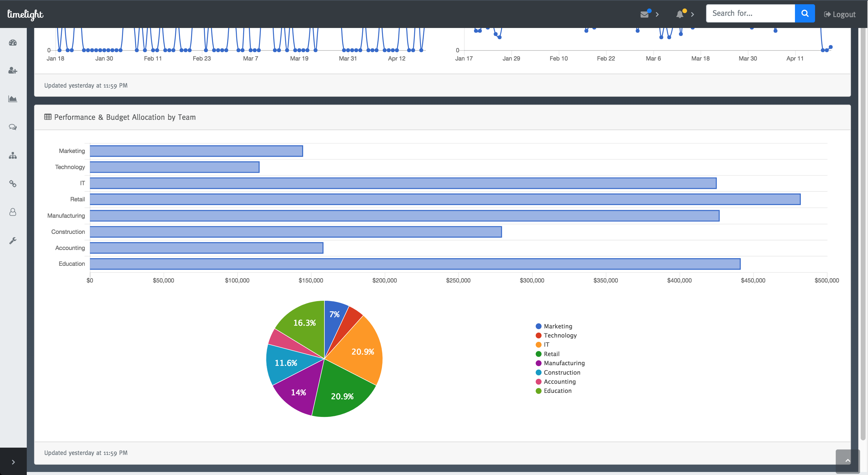868x475 pixels.
Task: Click the Technology bar in bar chart
Action: point(175,167)
